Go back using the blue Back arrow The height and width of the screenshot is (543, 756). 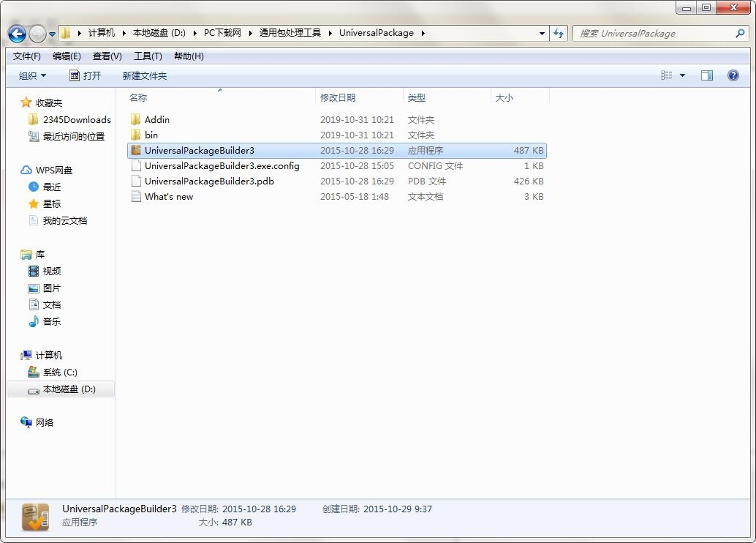[x=18, y=34]
